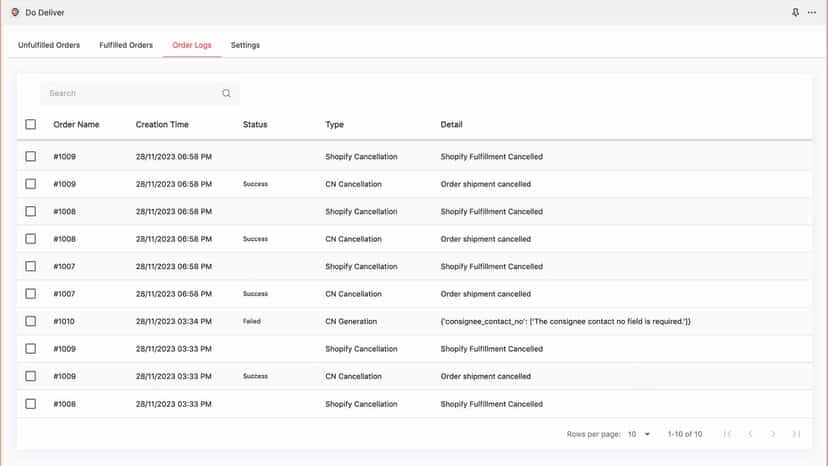Viewport: 828px width, 466px height.
Task: Go to first page pagination icon
Action: [728, 434]
